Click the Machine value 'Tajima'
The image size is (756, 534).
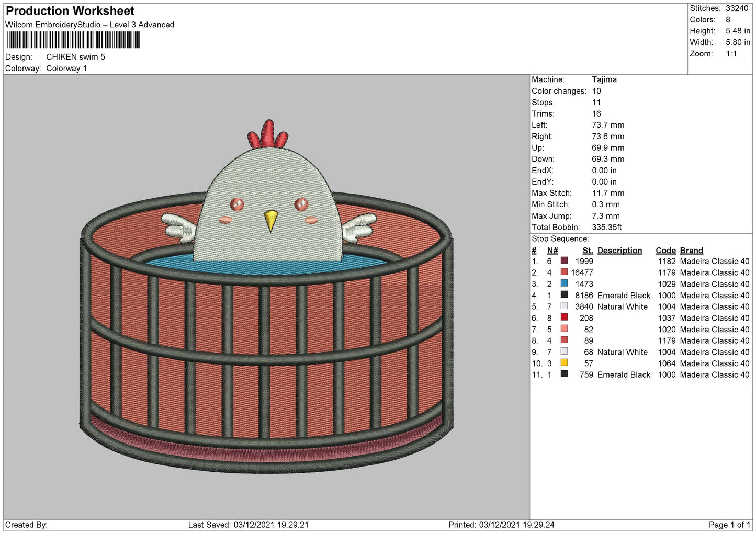(604, 79)
